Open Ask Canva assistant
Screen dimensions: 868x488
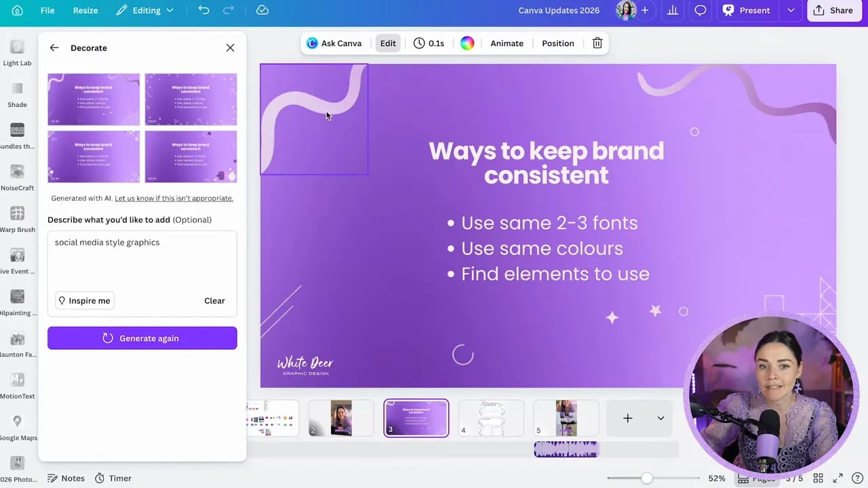334,43
